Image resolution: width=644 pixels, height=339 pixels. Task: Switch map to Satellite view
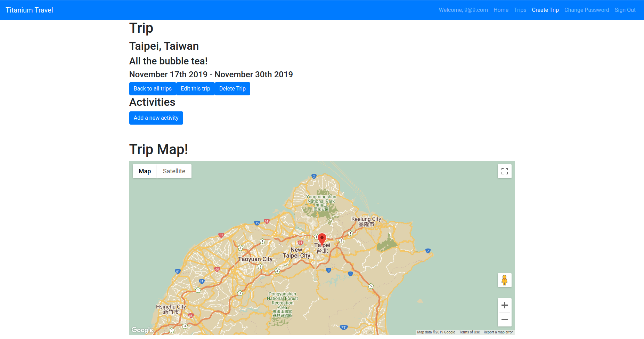pos(174,171)
